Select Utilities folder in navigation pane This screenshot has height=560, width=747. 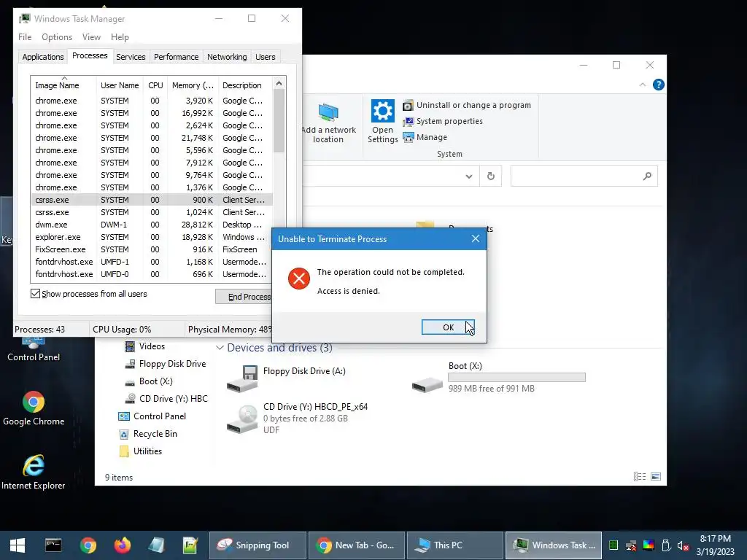click(141, 451)
